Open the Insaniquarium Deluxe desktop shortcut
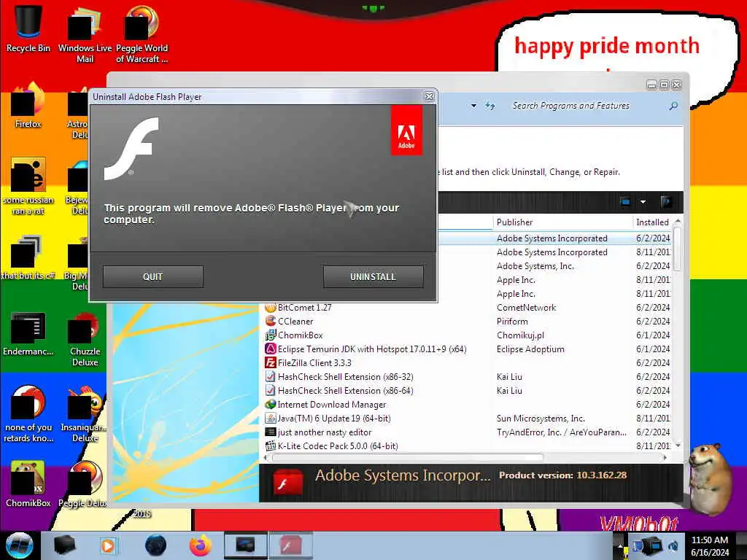This screenshot has height=560, width=747. [x=84, y=414]
